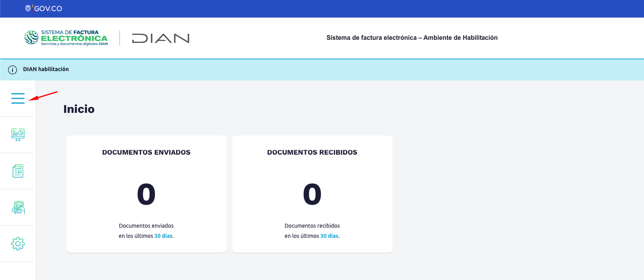Click "30 días" link under Documentos enviados
The height and width of the screenshot is (280, 644).
coord(163,236)
